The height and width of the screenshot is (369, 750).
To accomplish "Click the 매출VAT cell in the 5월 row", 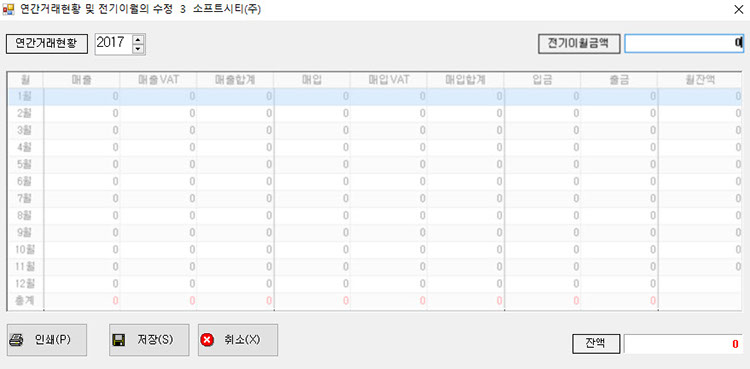I will [x=158, y=164].
